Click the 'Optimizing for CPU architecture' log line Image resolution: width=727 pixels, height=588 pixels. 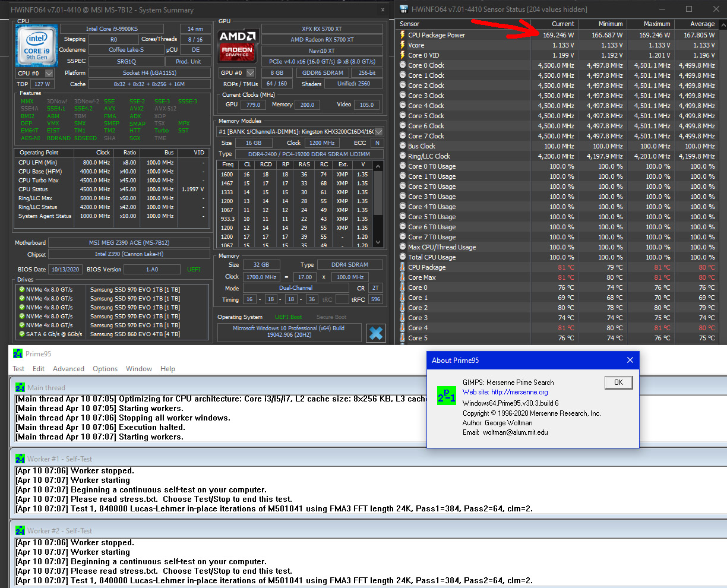[x=221, y=399]
